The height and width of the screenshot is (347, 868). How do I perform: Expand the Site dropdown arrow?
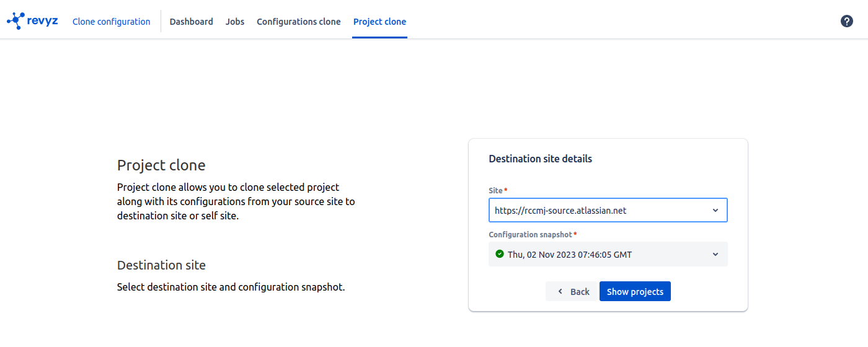coord(715,211)
